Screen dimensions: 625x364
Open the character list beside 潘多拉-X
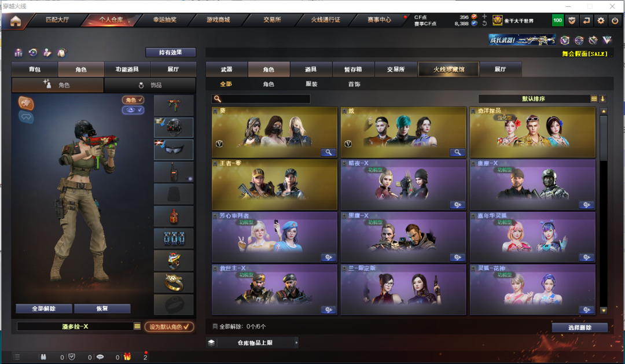coord(137,326)
